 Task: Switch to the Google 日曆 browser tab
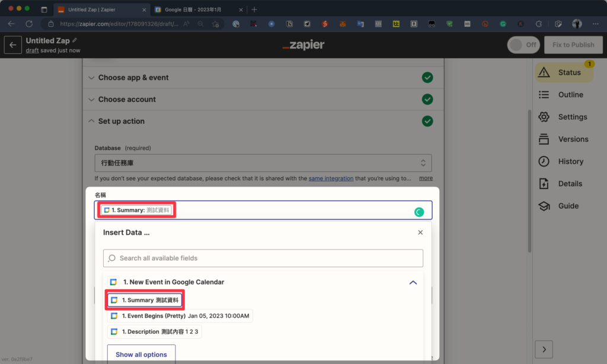pos(199,9)
